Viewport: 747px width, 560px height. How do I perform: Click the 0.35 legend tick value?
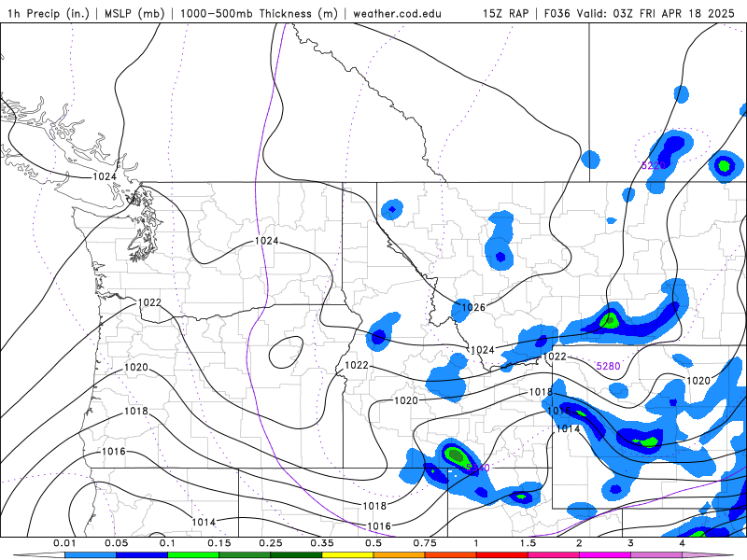[x=322, y=543]
